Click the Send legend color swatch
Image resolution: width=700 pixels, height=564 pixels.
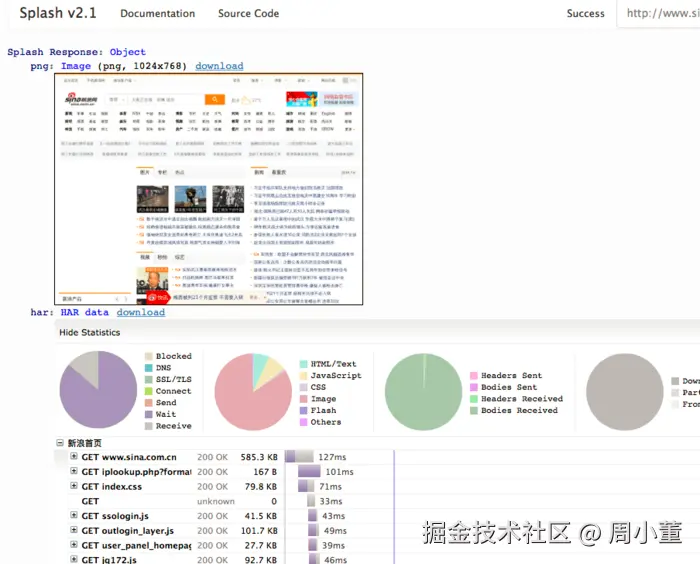(149, 403)
